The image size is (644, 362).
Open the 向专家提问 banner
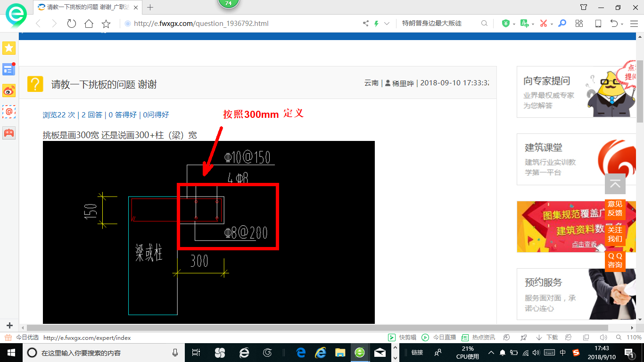point(577,92)
